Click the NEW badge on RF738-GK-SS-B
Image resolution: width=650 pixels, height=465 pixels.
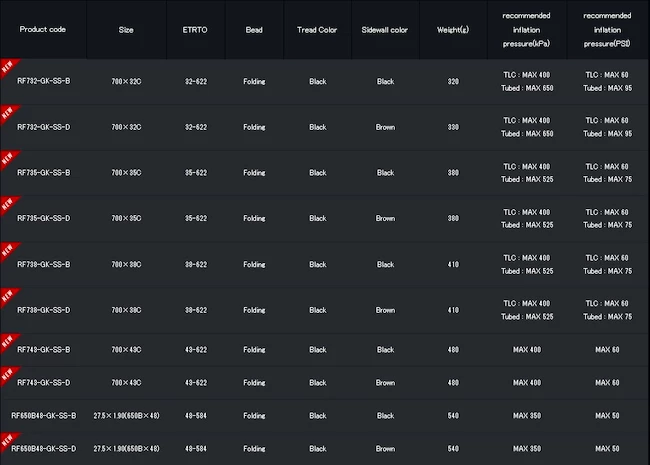click(8, 250)
